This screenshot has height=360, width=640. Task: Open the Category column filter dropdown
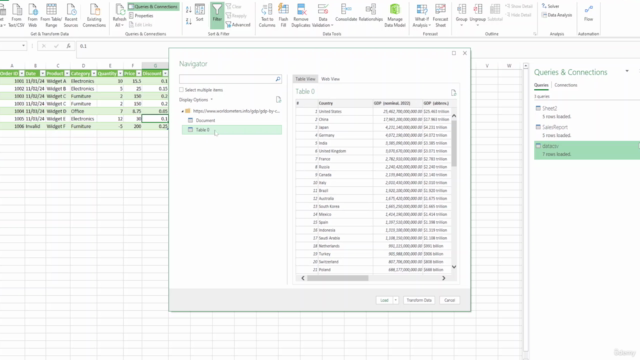coord(93,73)
